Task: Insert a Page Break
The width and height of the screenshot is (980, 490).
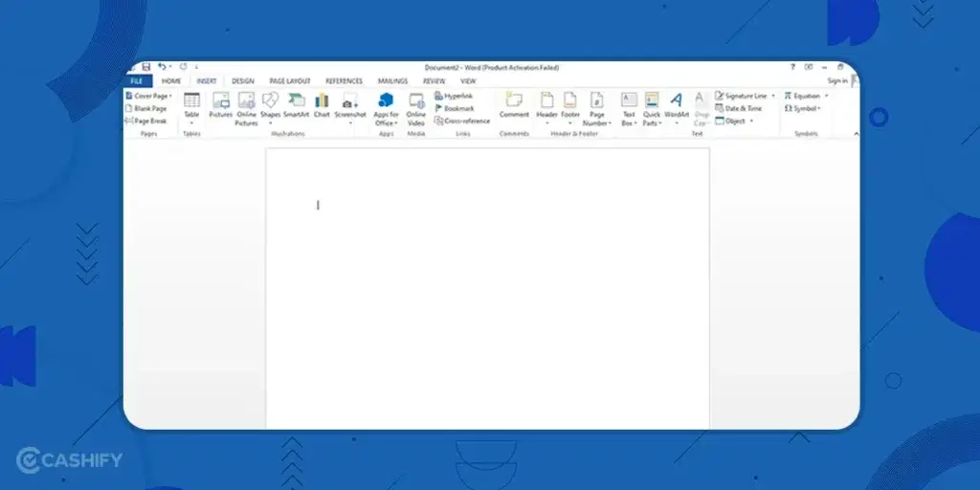Action: pos(146,122)
